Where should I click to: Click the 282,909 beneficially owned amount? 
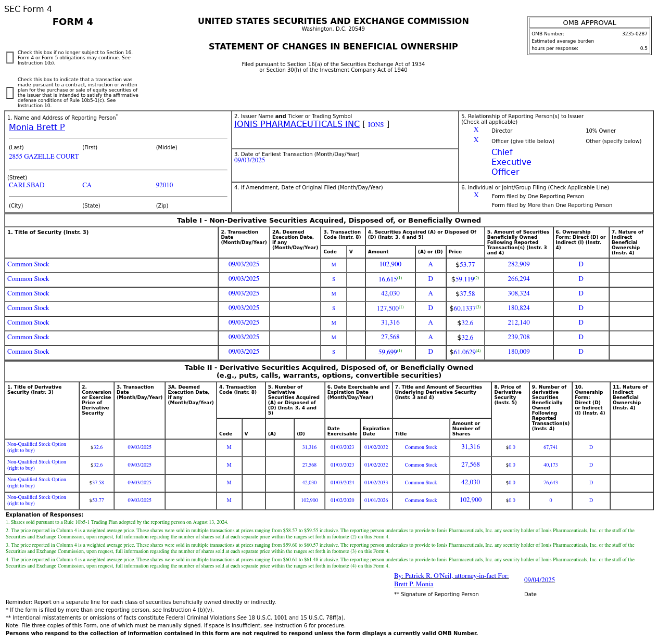[x=518, y=264]
